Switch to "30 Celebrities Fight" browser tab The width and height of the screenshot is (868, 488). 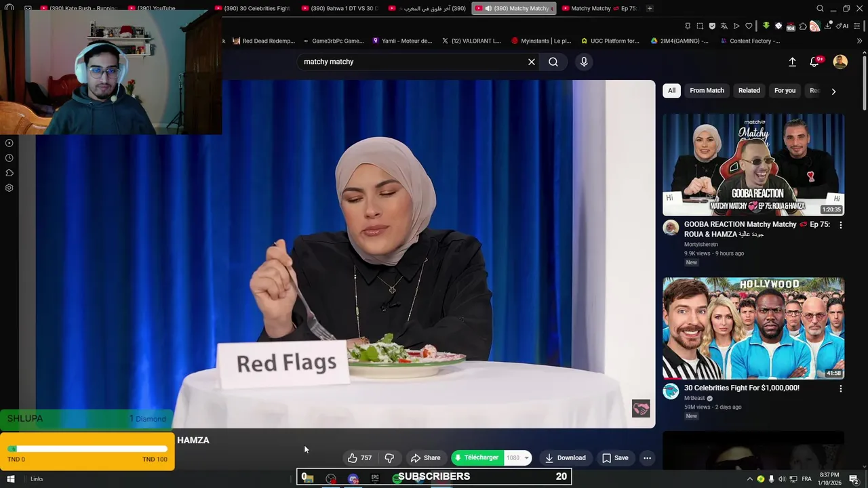click(x=251, y=8)
